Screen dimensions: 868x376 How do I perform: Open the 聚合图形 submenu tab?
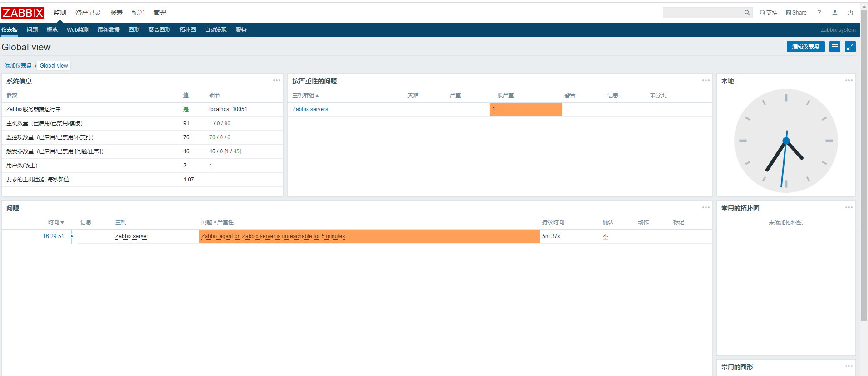click(x=159, y=30)
